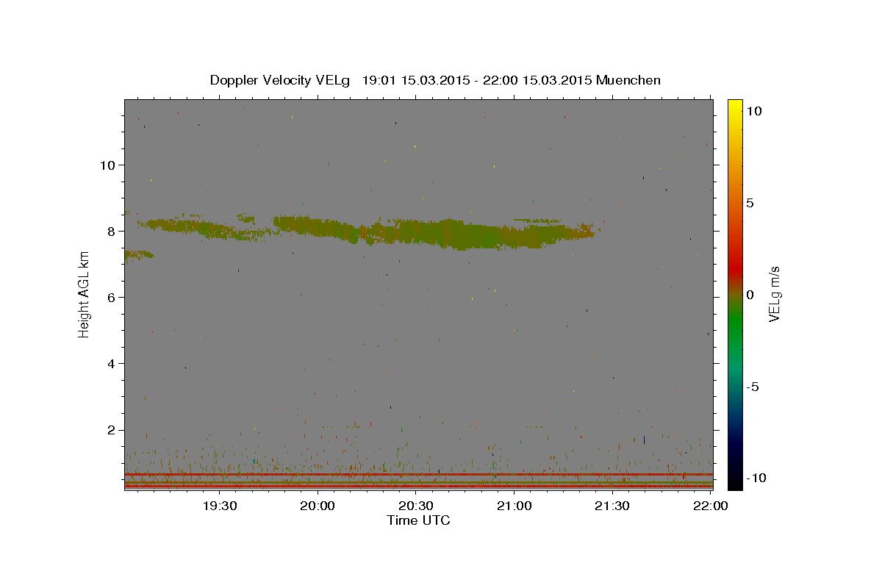Click the colorbar label 'VELg m/s'
The image size is (882, 588).
774,295
